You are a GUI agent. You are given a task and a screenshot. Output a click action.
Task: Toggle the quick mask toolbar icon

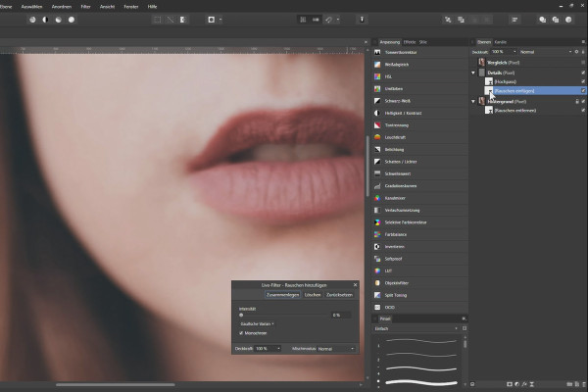click(212, 20)
